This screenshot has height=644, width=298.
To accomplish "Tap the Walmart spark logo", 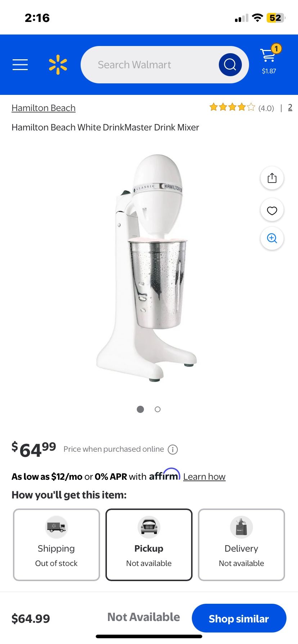I will click(x=58, y=65).
